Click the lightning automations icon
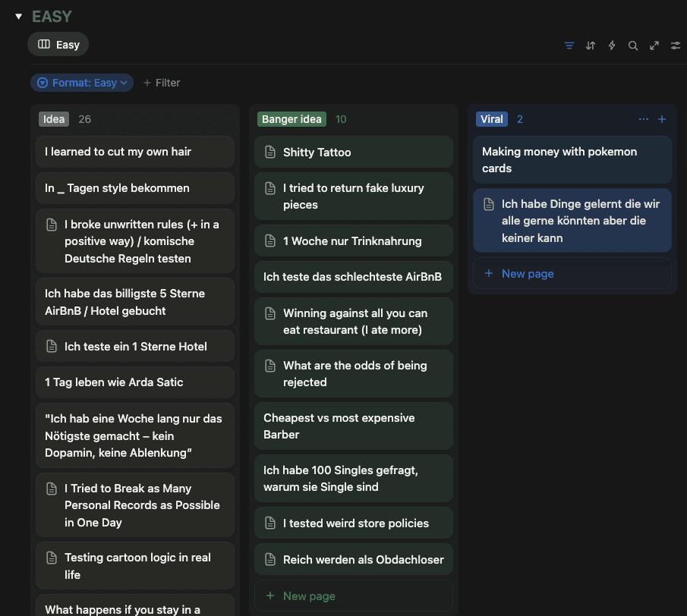Image resolution: width=687 pixels, height=616 pixels. pyautogui.click(x=612, y=46)
